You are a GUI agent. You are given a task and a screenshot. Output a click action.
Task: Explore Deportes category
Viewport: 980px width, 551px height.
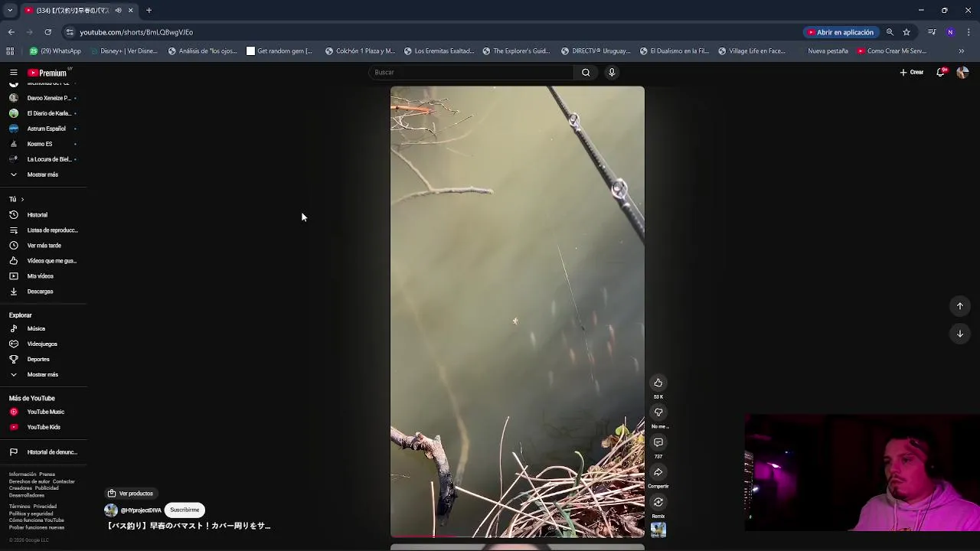[38, 360]
